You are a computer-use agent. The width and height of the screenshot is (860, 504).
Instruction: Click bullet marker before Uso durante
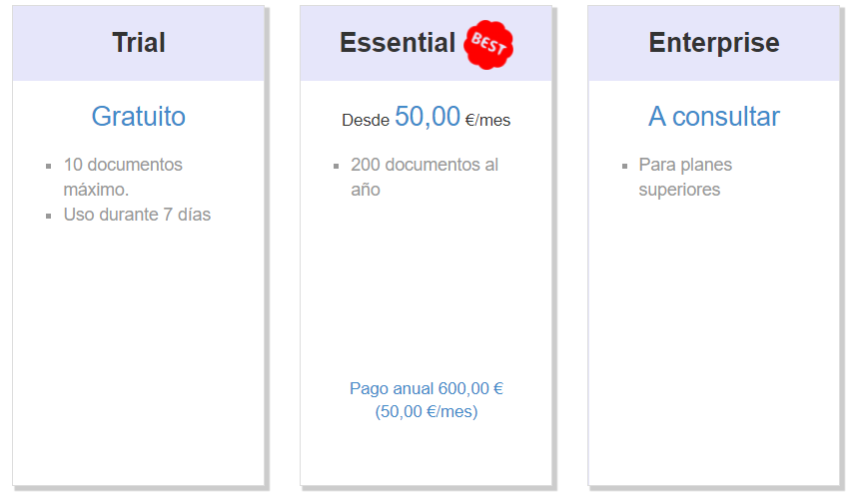pos(48,216)
